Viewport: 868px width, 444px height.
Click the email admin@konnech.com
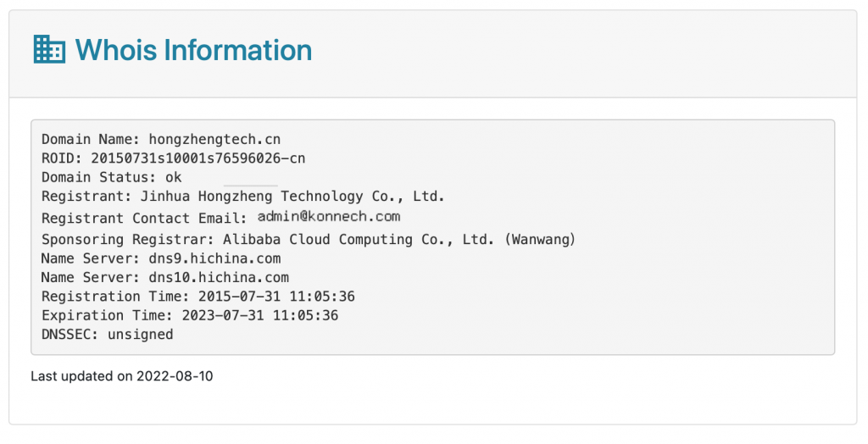point(329,216)
